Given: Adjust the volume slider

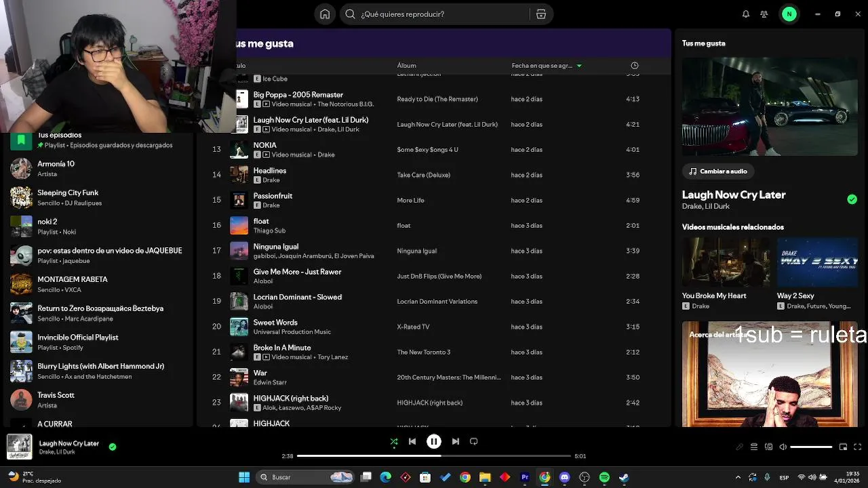Looking at the screenshot, I should pyautogui.click(x=811, y=447).
